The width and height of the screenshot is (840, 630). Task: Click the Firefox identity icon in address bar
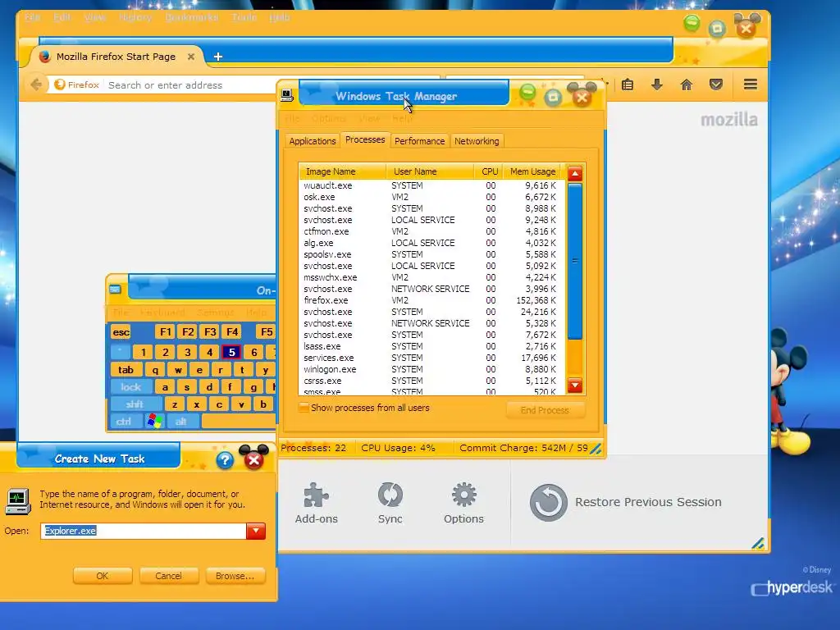coord(77,84)
